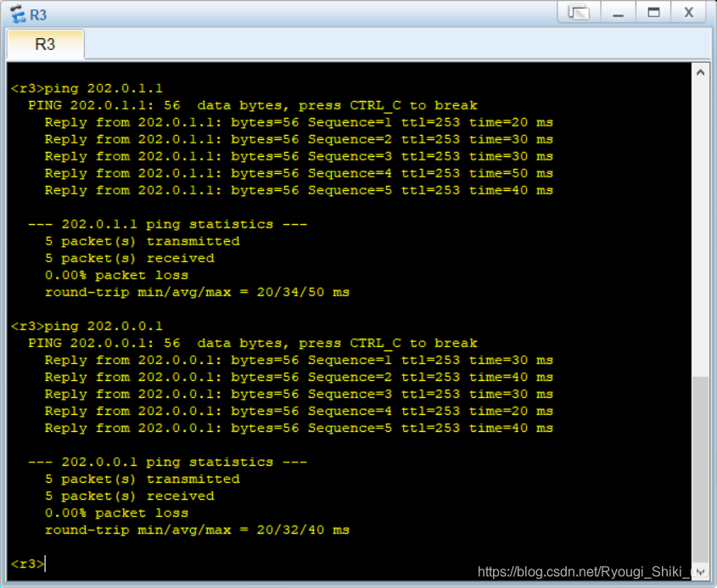Click the scrollbar up arrow
The height and width of the screenshot is (588, 717).
click(x=700, y=72)
